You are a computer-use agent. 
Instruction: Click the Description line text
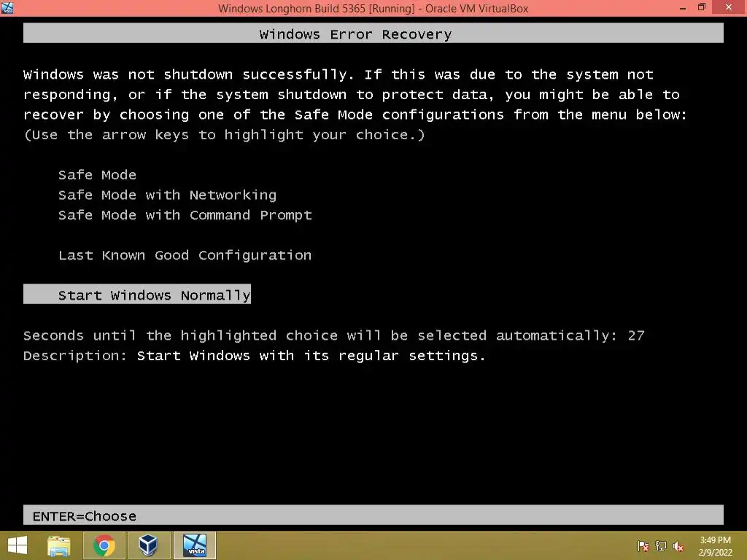coord(255,356)
